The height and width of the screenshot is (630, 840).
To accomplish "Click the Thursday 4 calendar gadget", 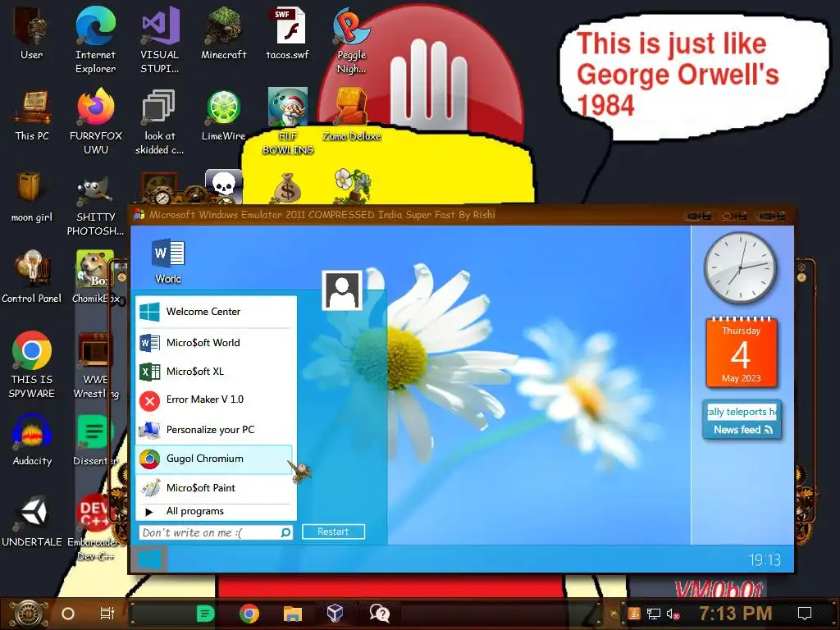I will tap(741, 352).
